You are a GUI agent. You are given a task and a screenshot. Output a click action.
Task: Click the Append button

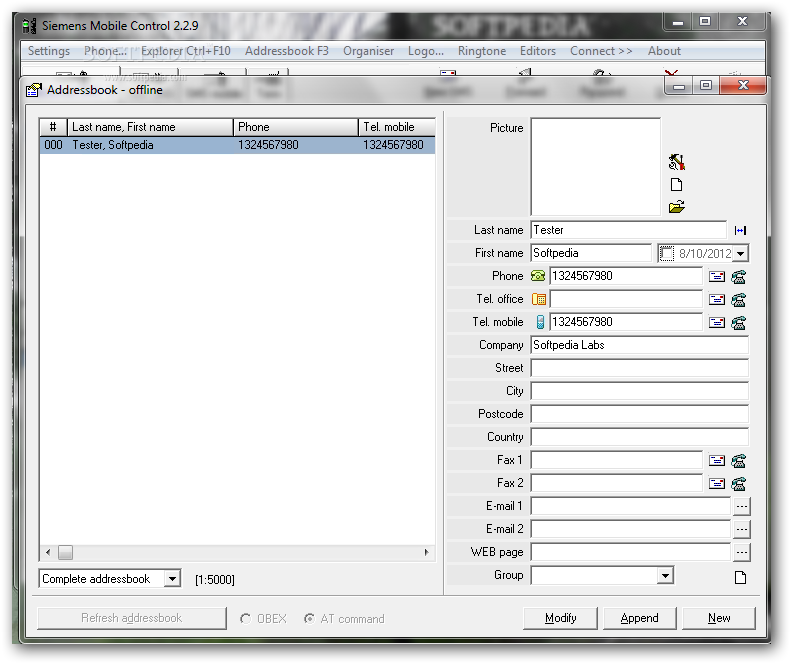[x=639, y=618]
